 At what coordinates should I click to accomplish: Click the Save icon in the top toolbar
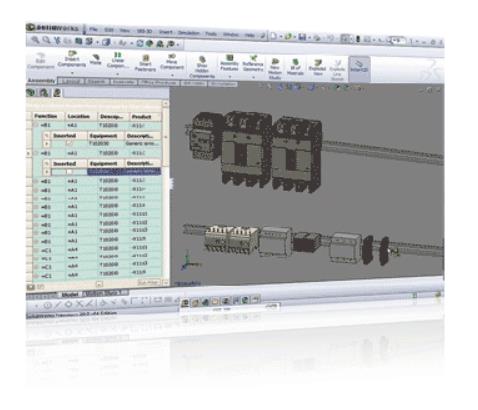pyautogui.click(x=302, y=37)
